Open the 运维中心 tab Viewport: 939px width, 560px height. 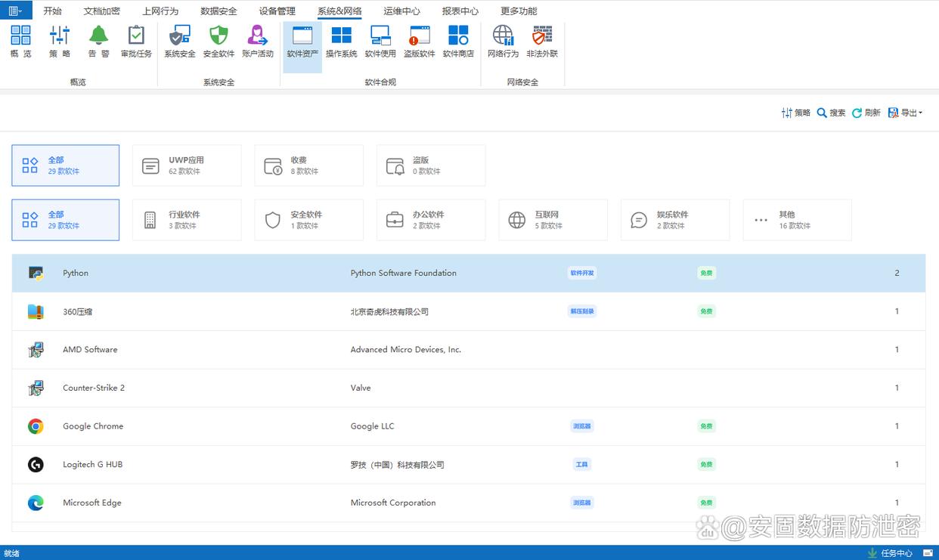click(401, 11)
